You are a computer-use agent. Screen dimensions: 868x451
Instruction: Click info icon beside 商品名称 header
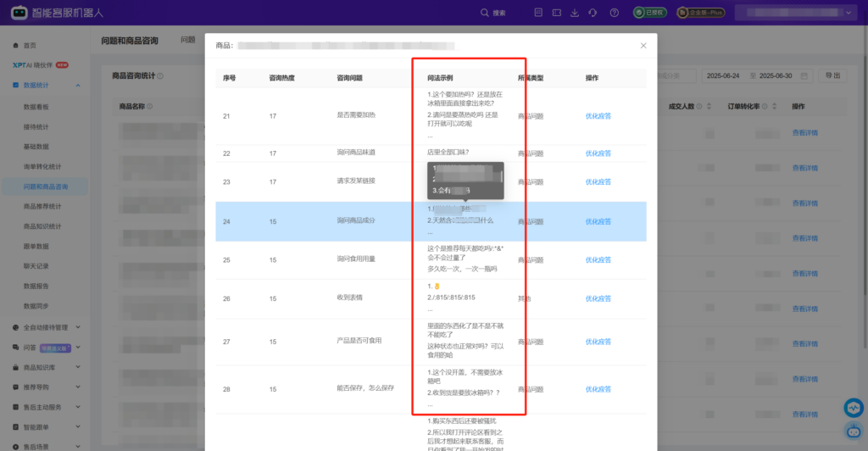pyautogui.click(x=149, y=106)
